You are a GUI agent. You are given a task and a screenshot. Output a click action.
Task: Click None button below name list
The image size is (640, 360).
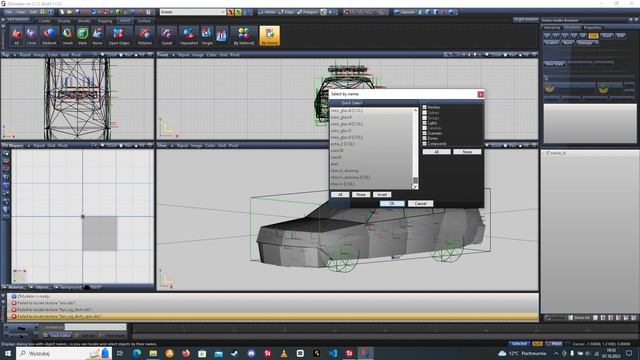click(x=361, y=194)
